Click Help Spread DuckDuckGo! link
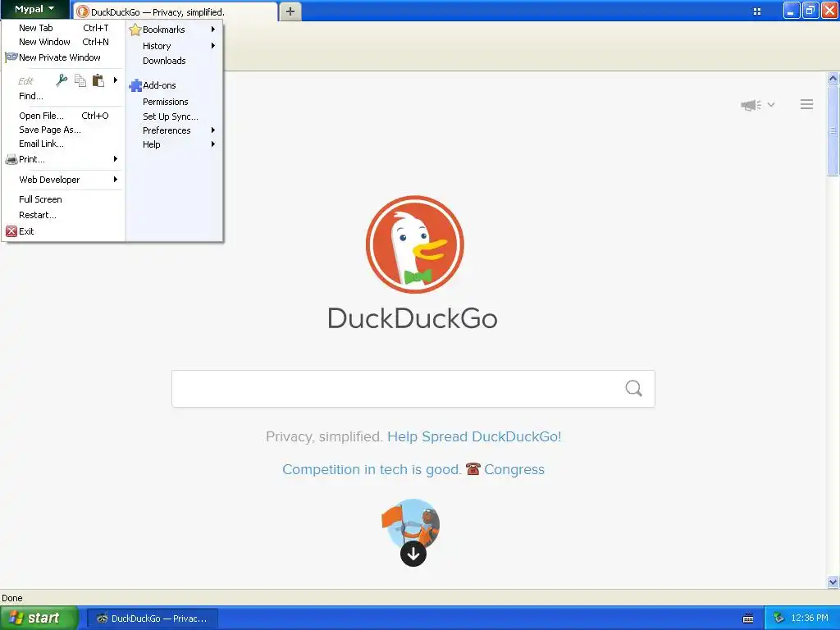Image resolution: width=840 pixels, height=630 pixels. point(474,436)
